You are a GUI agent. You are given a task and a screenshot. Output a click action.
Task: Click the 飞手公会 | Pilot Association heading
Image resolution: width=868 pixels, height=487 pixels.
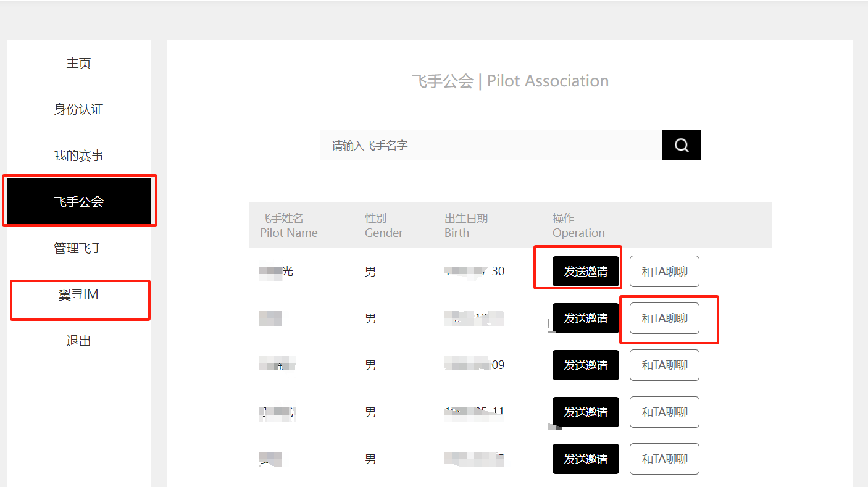click(510, 81)
